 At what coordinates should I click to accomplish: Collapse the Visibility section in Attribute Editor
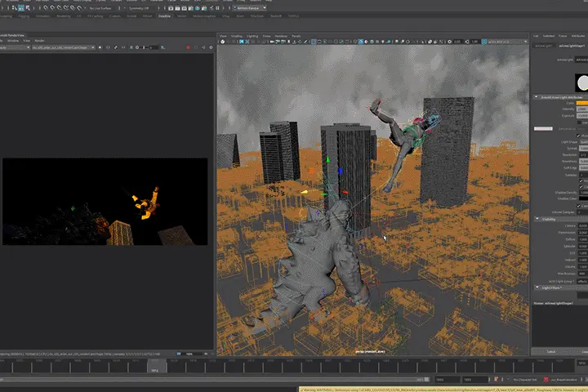(537, 219)
